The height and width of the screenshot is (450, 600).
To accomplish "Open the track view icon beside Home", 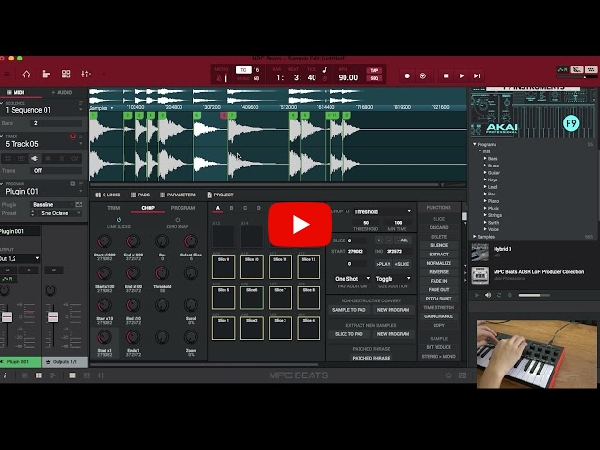I will click(46, 74).
